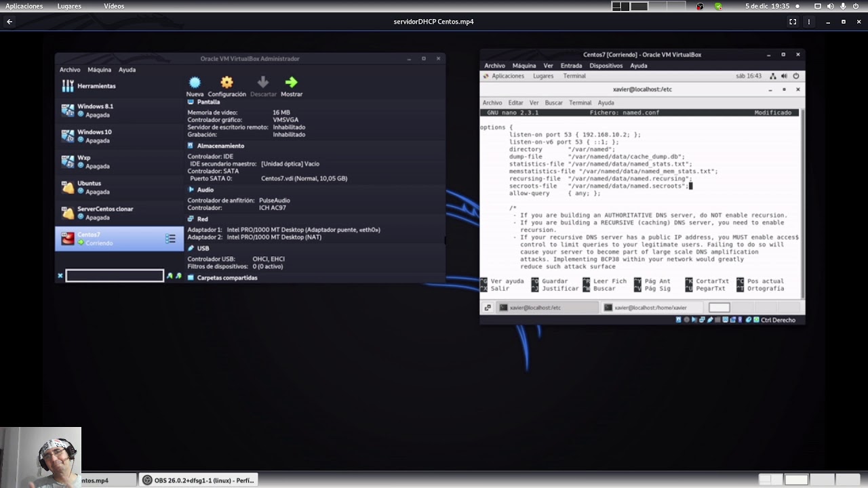The height and width of the screenshot is (488, 868).
Task: Open host Aplicaciones menu
Action: point(24,6)
